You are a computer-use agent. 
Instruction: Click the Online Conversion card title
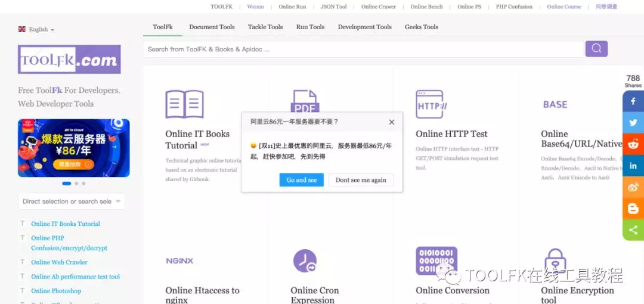453,290
